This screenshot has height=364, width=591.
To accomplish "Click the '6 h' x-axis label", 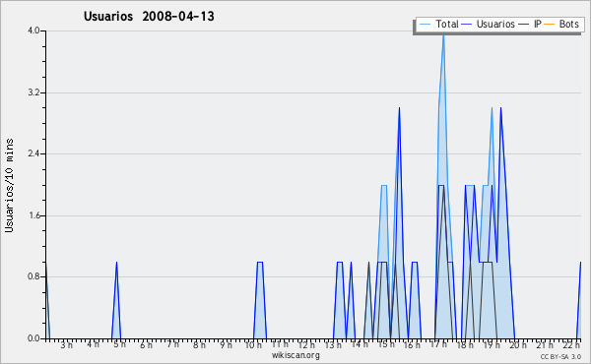I will 146,344.
